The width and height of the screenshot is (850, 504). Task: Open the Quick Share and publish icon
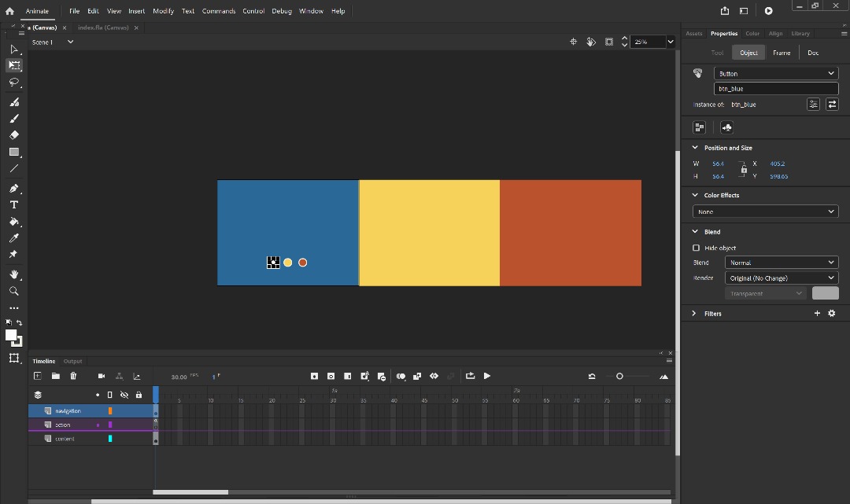click(725, 11)
